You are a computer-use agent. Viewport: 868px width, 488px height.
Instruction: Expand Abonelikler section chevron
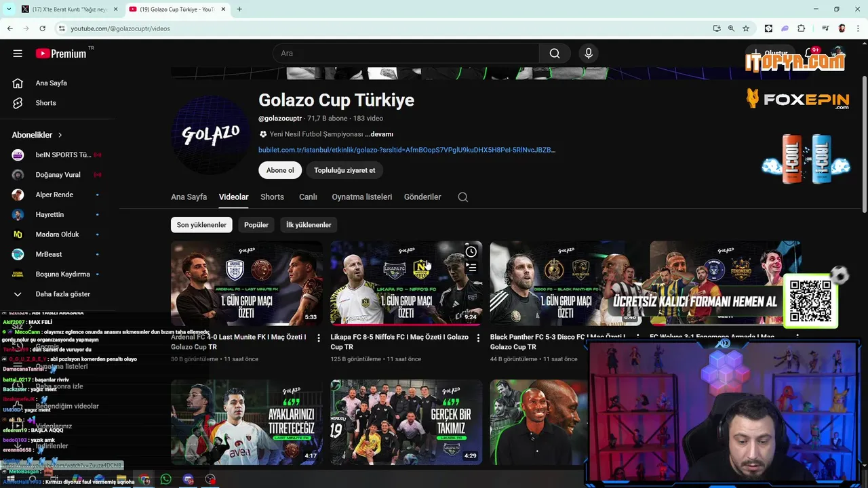point(60,135)
